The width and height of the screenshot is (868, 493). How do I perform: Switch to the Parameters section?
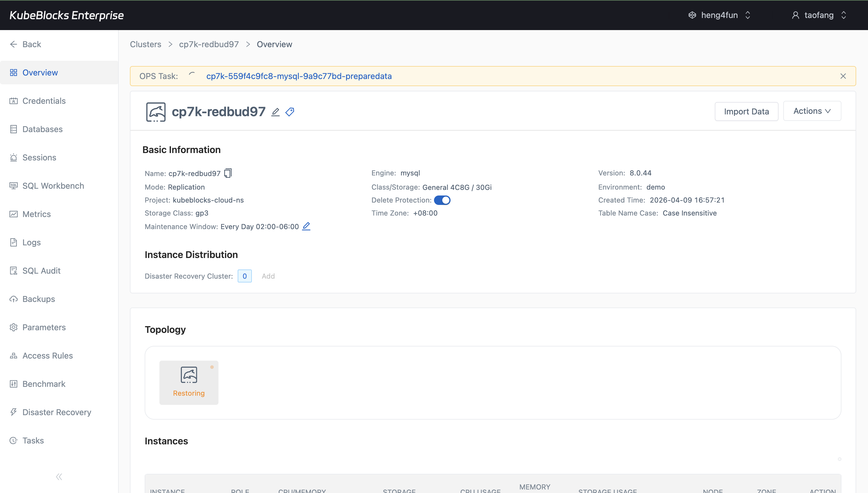(x=44, y=327)
